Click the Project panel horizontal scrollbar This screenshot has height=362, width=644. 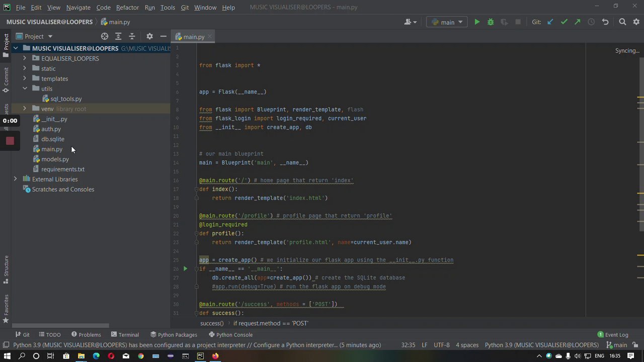pyautogui.click(x=60, y=326)
